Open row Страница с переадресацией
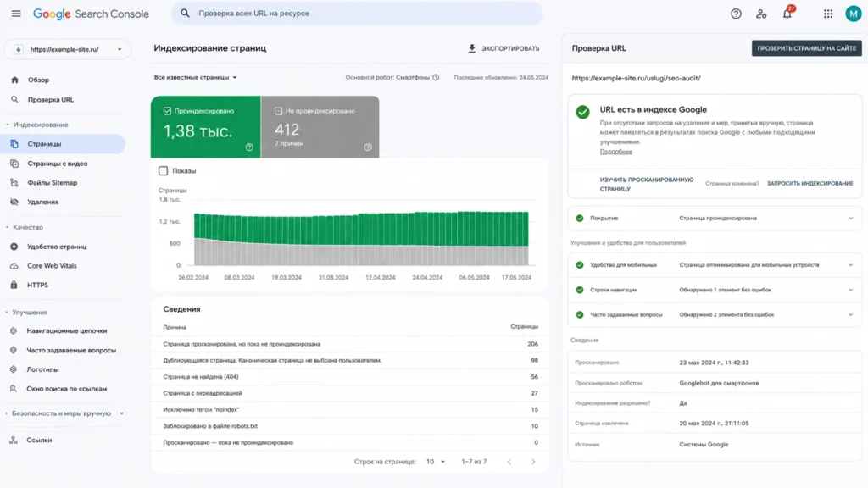This screenshot has width=868, height=488. (x=350, y=393)
